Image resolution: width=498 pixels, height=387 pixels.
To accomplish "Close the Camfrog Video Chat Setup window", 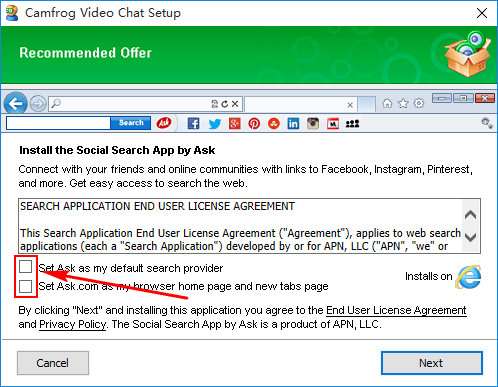I will [482, 13].
